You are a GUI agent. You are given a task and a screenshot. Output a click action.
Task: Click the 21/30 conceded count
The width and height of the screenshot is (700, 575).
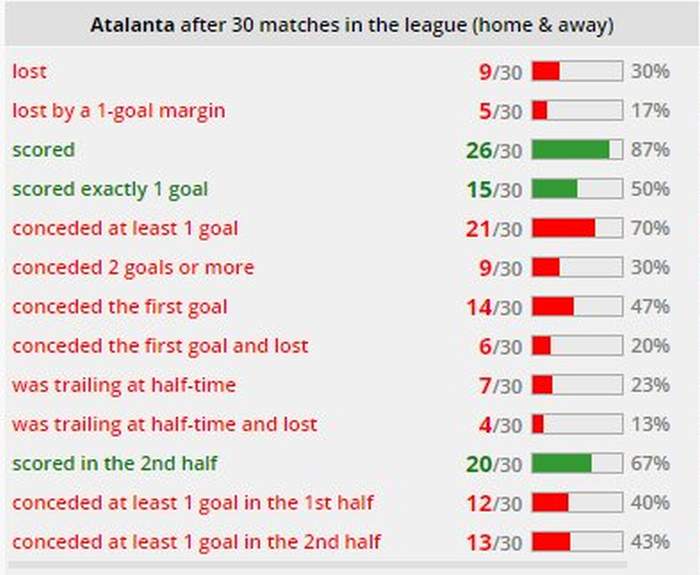tap(494, 228)
